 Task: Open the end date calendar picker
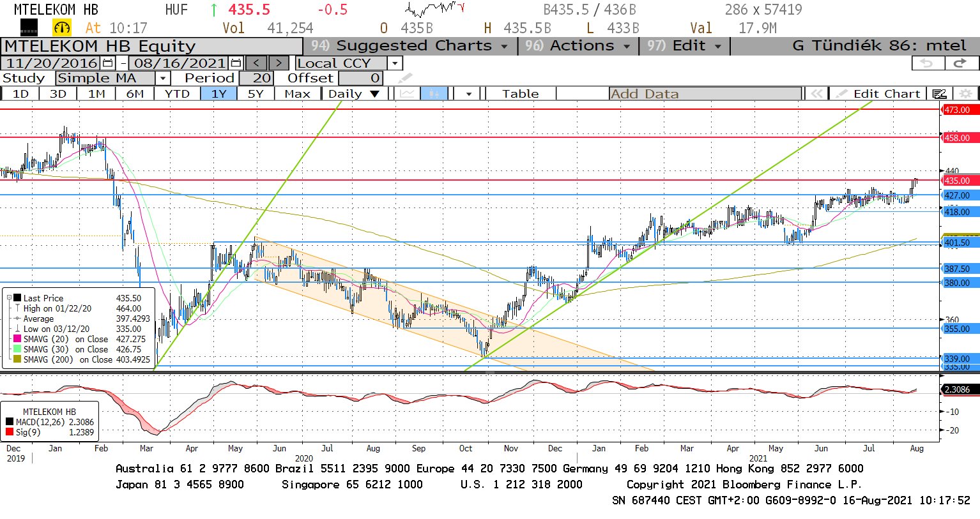pos(236,63)
